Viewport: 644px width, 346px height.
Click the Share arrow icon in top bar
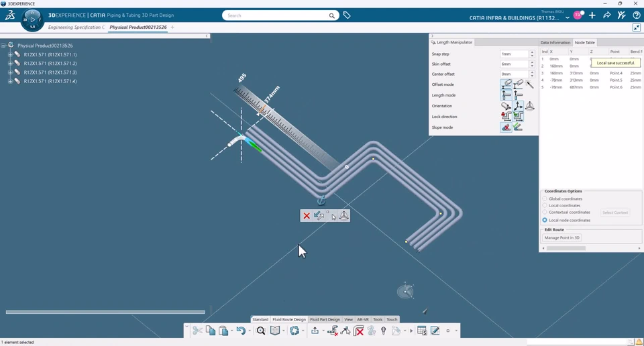606,15
